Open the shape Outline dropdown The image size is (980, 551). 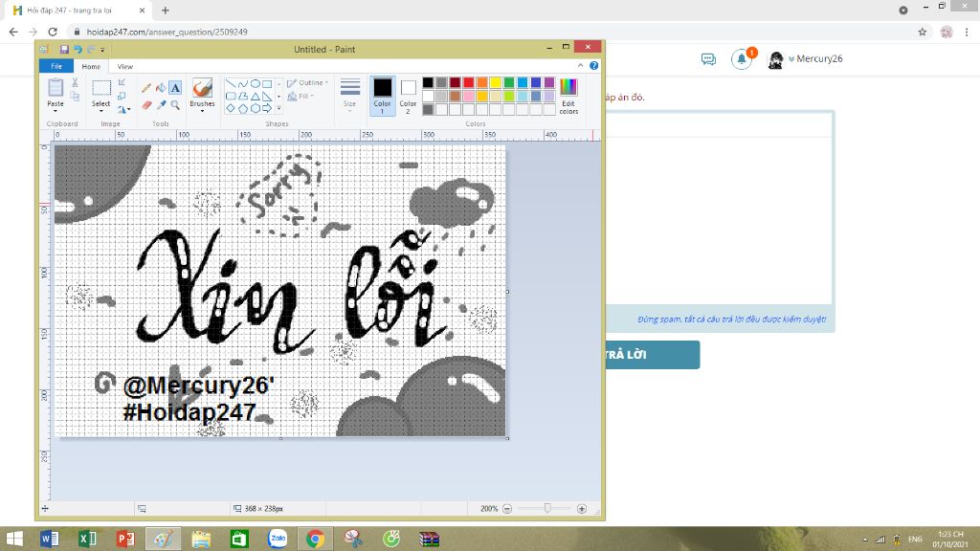(x=307, y=83)
